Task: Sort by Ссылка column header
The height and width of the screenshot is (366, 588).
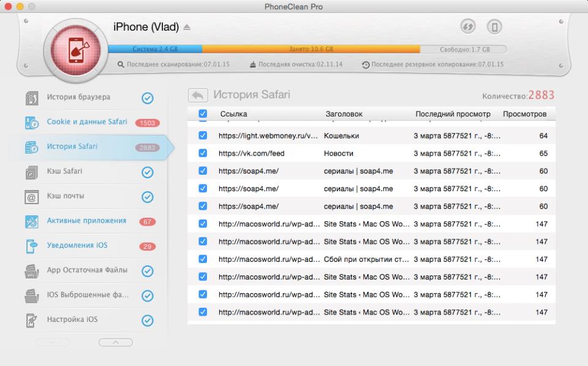Action: point(233,114)
